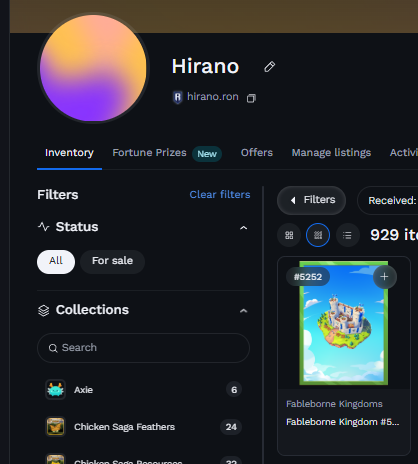Copy the hirano.ron address
The width and height of the screenshot is (418, 464).
click(x=251, y=98)
